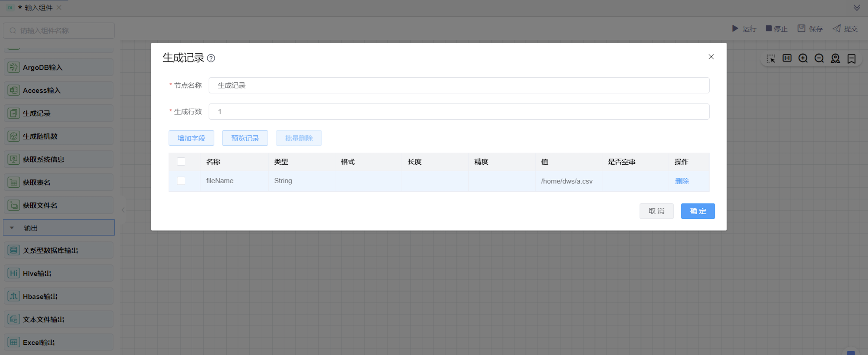Confirm dialog with 确定 button
This screenshot has height=355, width=868.
697,211
